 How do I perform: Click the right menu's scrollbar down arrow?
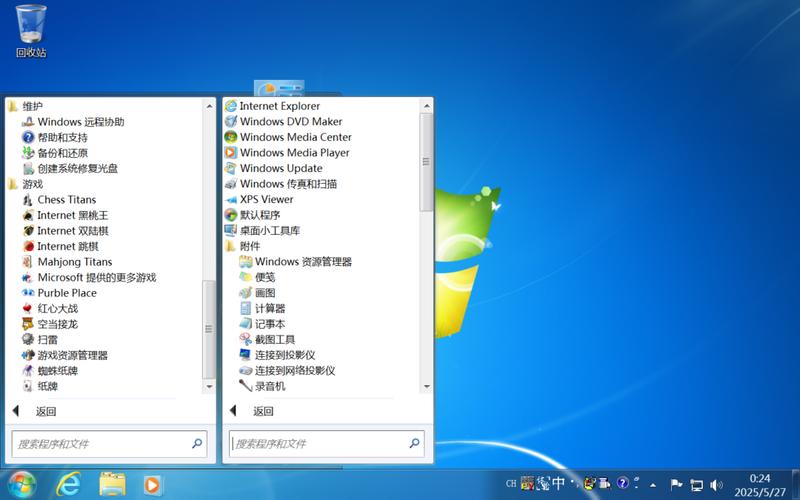click(x=426, y=387)
